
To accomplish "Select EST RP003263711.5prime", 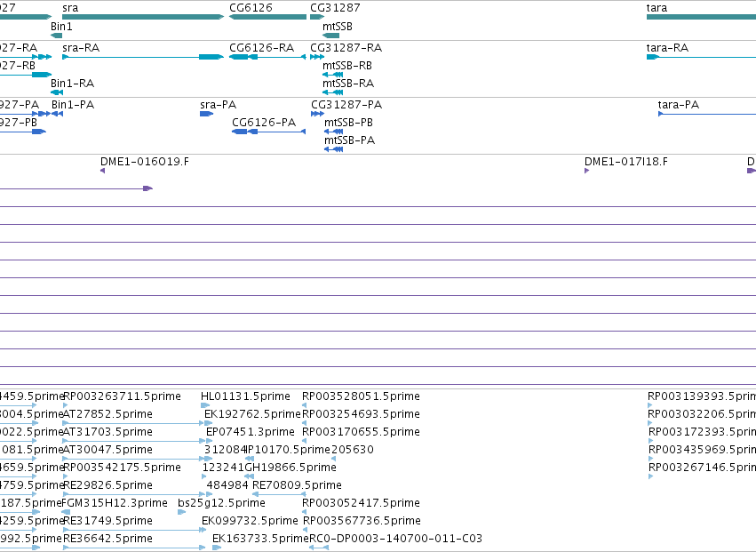I will click(122, 396).
